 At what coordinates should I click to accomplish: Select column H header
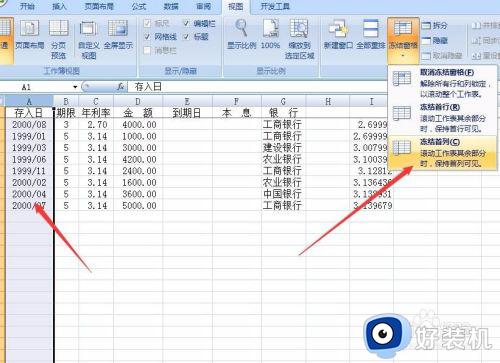point(328,101)
